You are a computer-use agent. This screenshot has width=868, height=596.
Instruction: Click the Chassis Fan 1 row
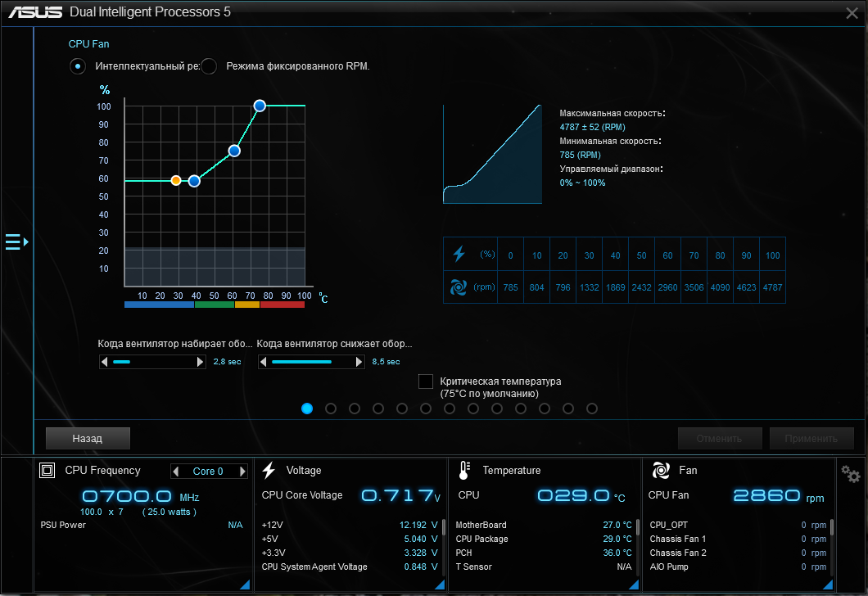(738, 539)
